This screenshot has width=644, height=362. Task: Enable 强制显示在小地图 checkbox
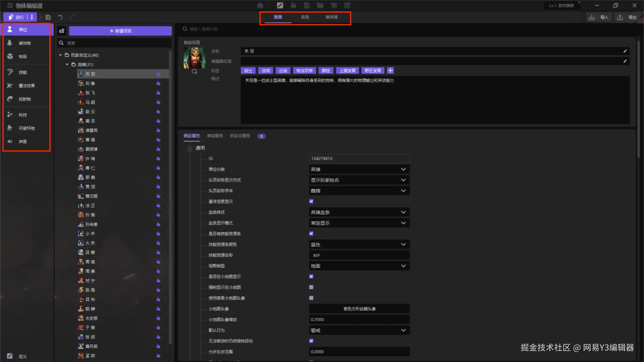click(311, 287)
